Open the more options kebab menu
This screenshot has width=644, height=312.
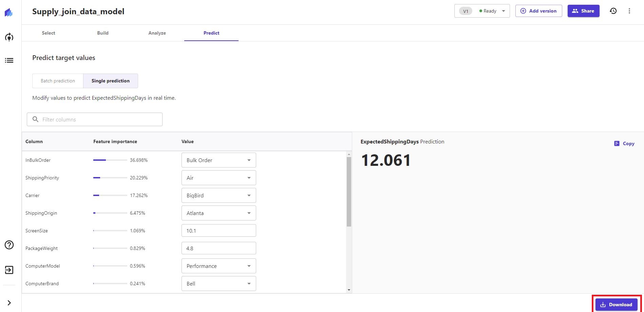[x=629, y=11]
